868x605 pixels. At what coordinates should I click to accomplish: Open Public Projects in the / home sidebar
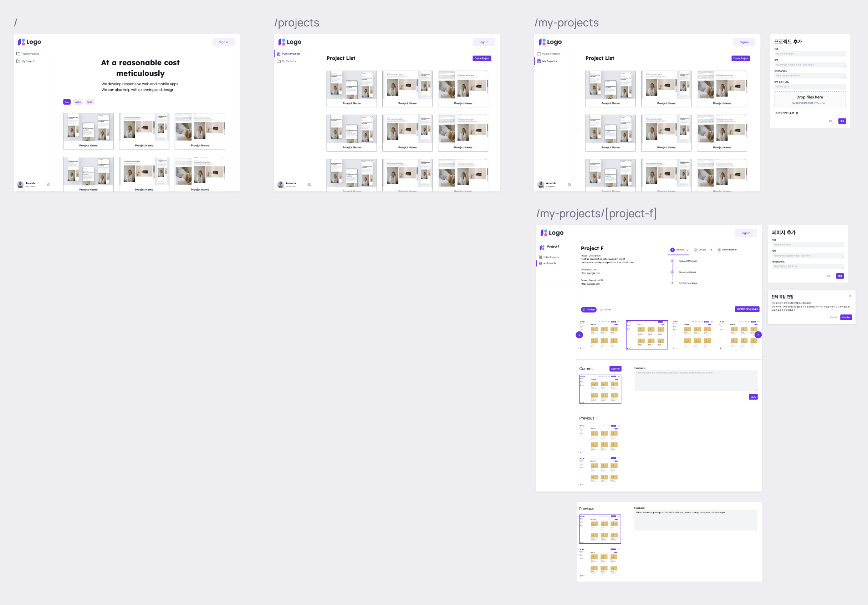tap(27, 54)
